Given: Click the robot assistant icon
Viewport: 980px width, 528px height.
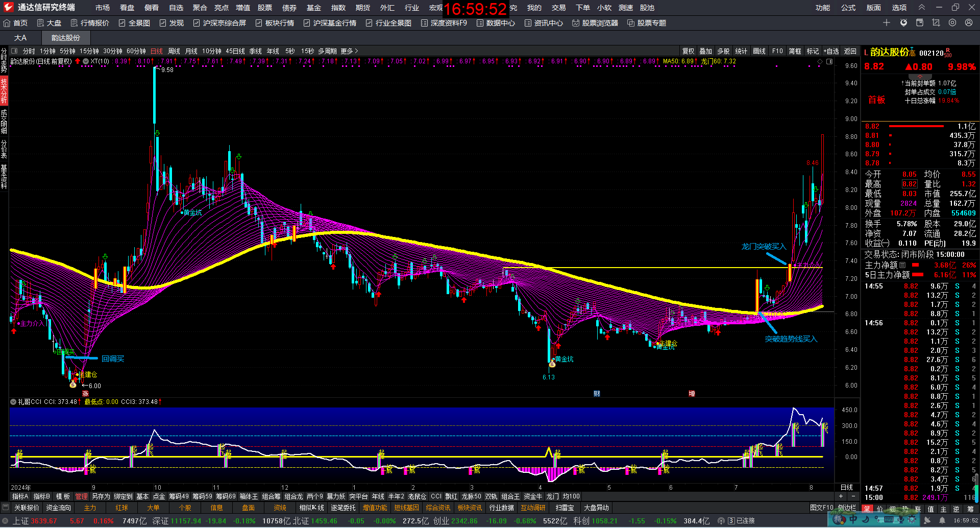Looking at the screenshot, I should tap(903, 22).
